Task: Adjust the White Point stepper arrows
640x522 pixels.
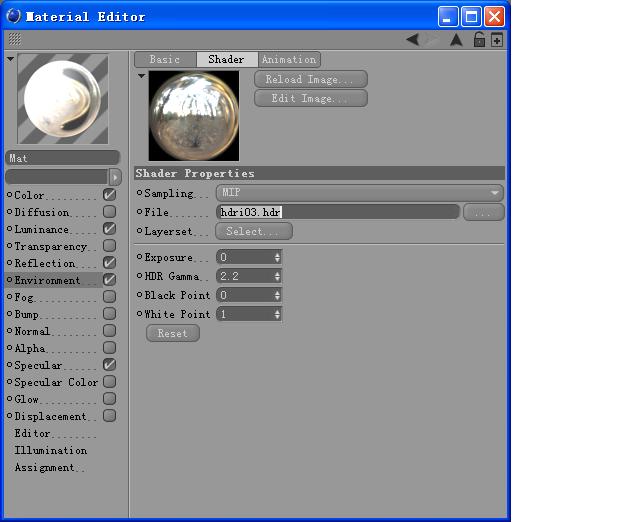Action: (277, 314)
